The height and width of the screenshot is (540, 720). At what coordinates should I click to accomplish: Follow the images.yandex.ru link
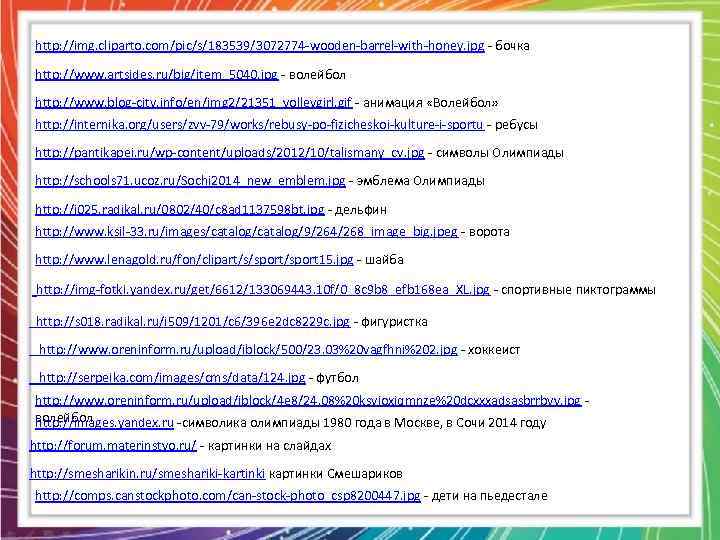pos(104,422)
